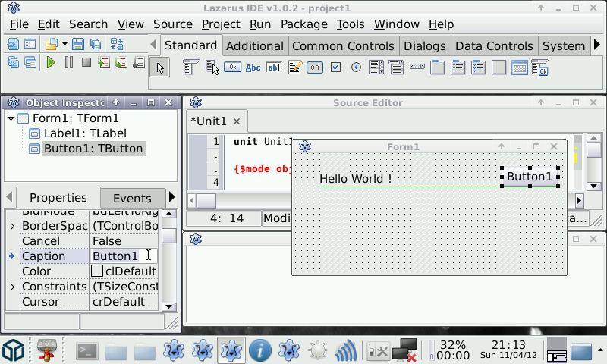Screen dimensions: 607x364
Task: Click the Open file folder icon
Action: click(x=52, y=44)
